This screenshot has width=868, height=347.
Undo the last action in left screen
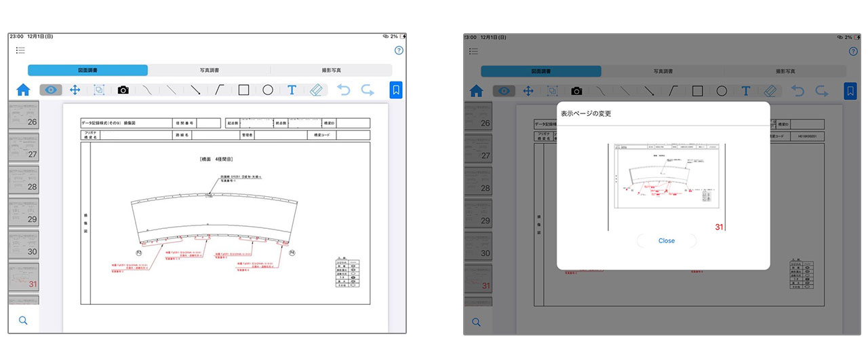(344, 90)
